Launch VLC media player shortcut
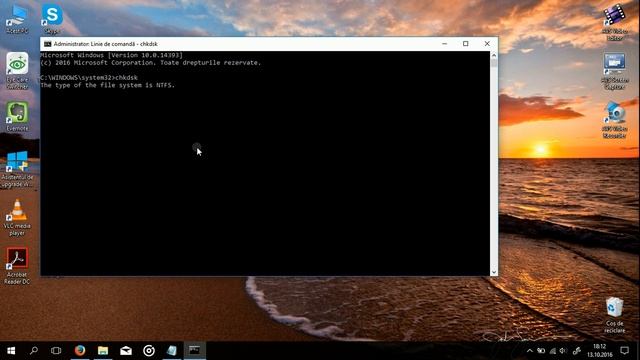This screenshot has width=640, height=360. (x=17, y=217)
